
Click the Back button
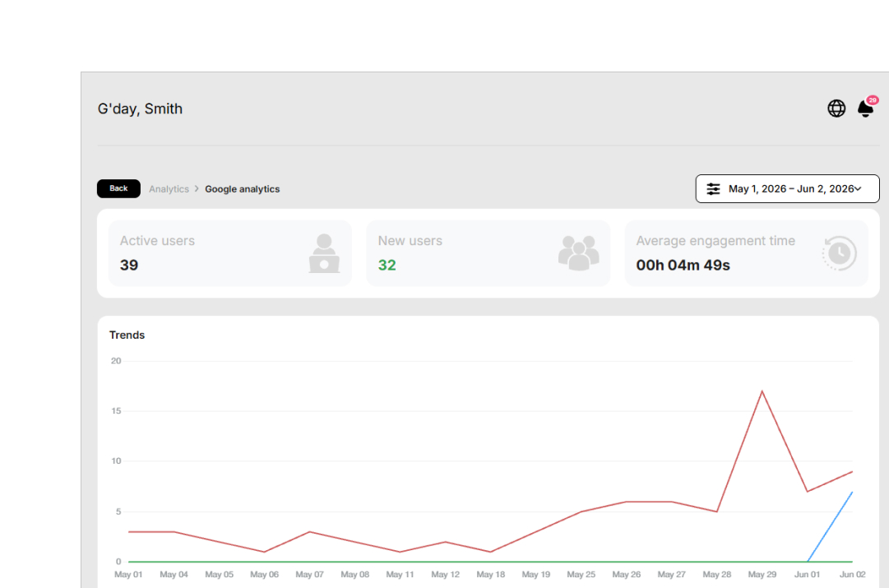click(x=118, y=188)
